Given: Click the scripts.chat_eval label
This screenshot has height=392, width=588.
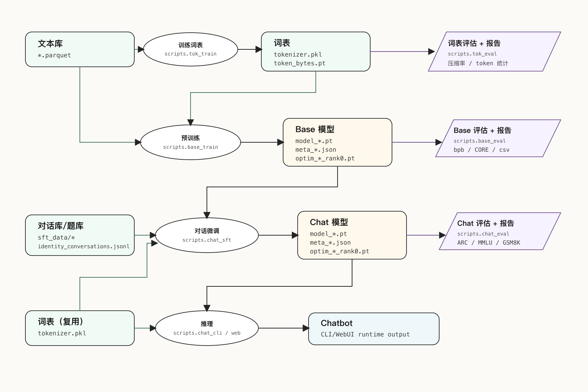Looking at the screenshot, I should [x=483, y=234].
